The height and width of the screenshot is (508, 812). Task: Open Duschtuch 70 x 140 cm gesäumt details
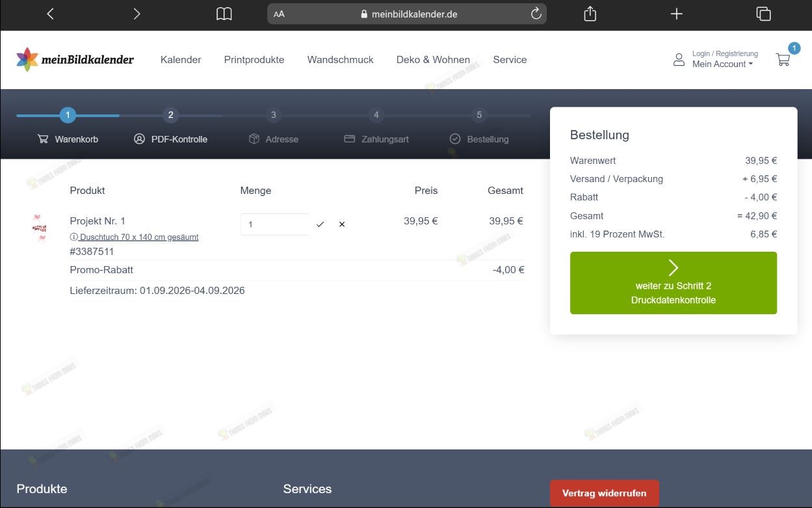coord(135,237)
